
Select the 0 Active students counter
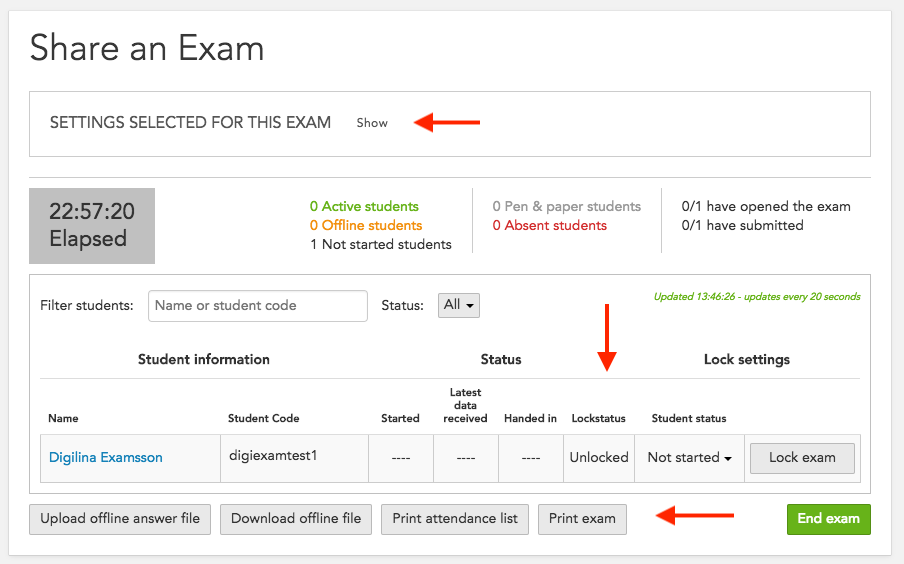(x=364, y=206)
